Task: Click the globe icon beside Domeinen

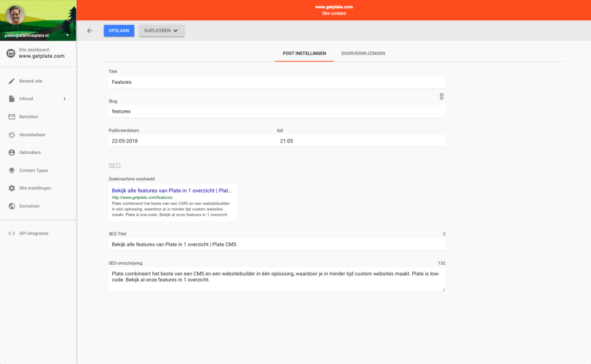Action: click(x=11, y=206)
